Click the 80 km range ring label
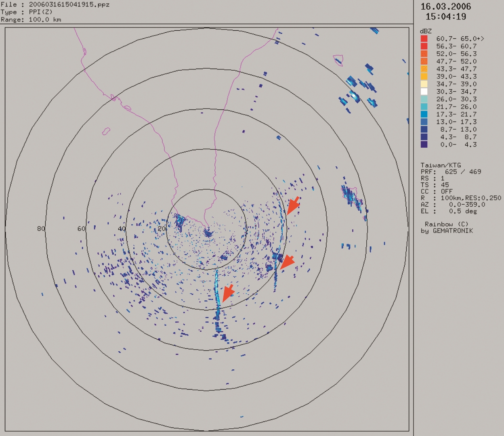This screenshot has height=436, width=504. 41,229
